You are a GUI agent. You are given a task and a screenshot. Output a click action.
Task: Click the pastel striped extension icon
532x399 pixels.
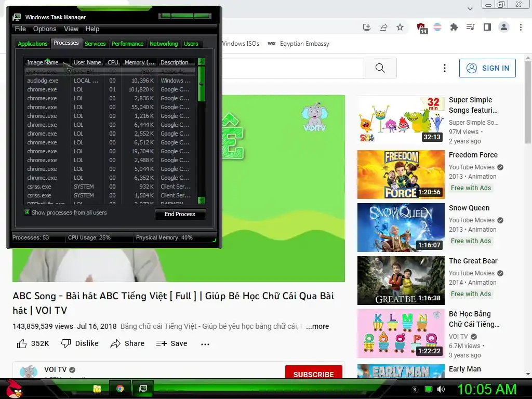tap(437, 27)
